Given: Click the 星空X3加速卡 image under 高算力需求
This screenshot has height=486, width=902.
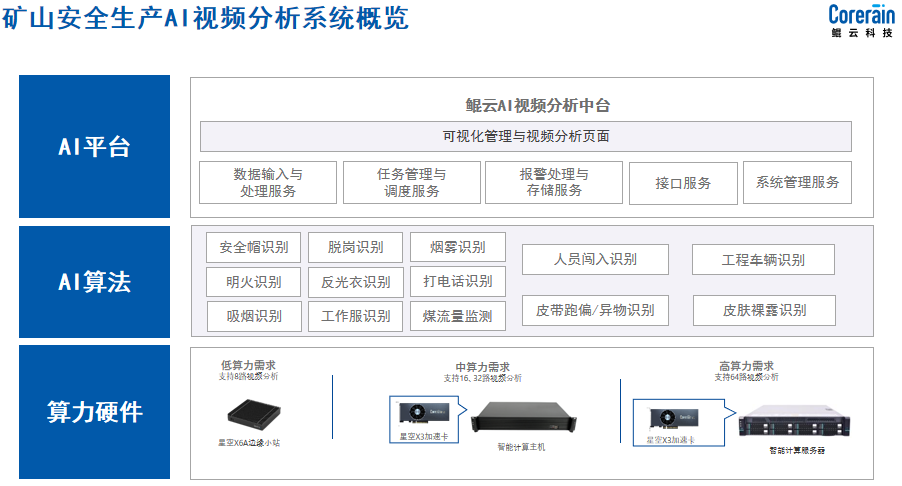Looking at the screenshot, I should (x=673, y=417).
